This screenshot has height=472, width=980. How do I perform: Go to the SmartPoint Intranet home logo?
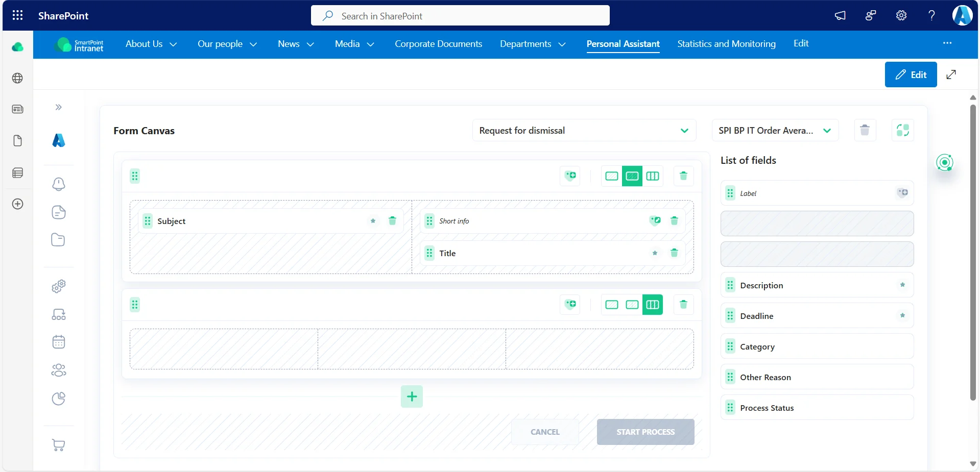click(x=79, y=45)
